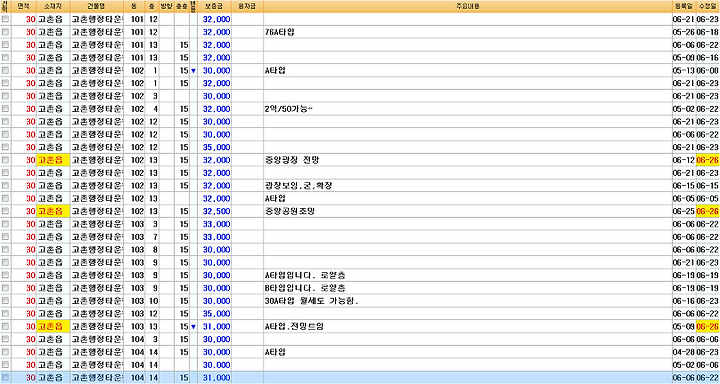Image resolution: width=720 pixels, height=384 pixels.
Task: Click the 04-28 registration date
Action: [683, 353]
